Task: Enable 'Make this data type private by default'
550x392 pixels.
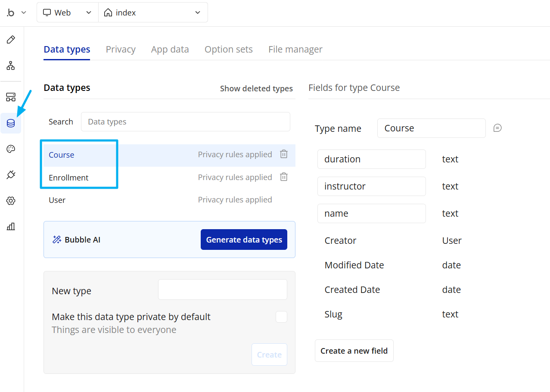Action: [x=281, y=317]
